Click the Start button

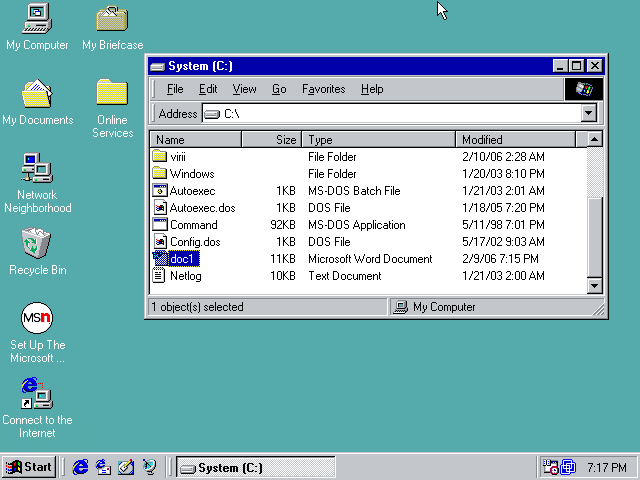29,467
